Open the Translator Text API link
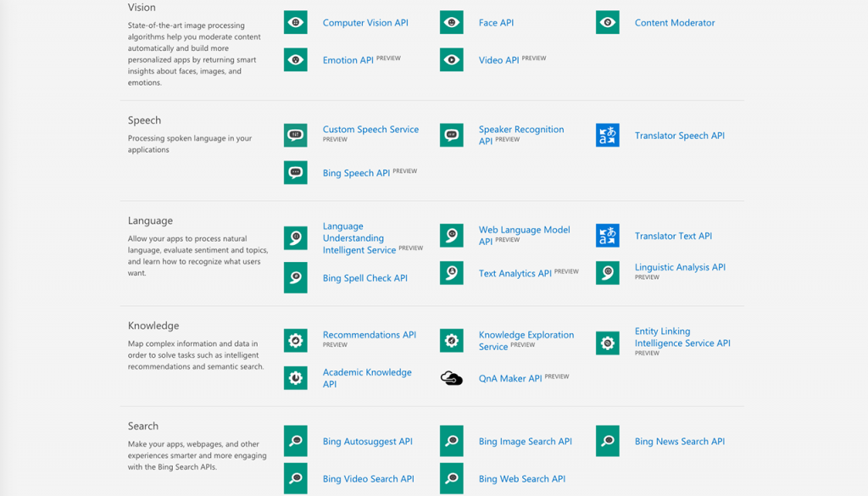The image size is (868, 496). coord(673,236)
